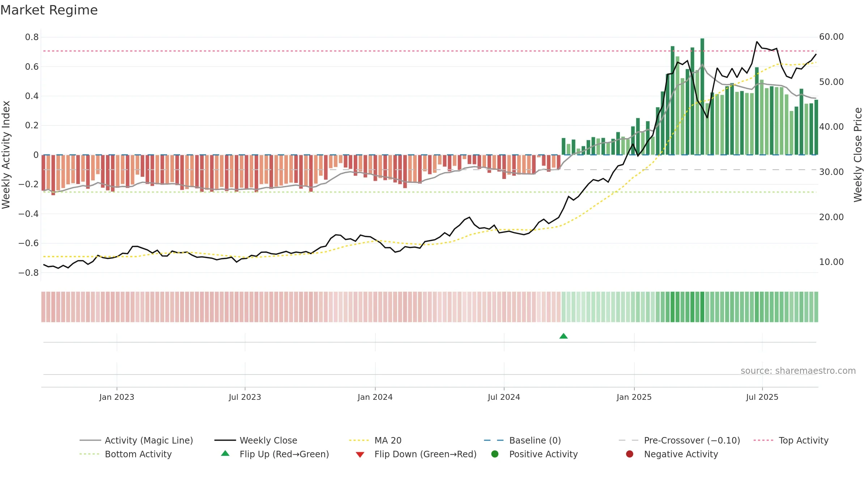The height and width of the screenshot is (488, 868).
Task: Toggle the MA 20 legend entry
Action: coord(375,440)
